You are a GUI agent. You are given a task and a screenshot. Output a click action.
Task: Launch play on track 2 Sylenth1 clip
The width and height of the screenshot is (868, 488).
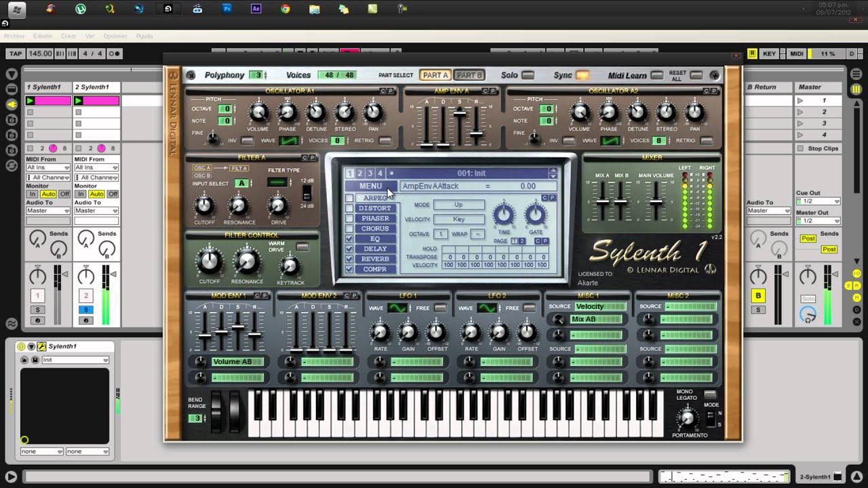point(79,101)
